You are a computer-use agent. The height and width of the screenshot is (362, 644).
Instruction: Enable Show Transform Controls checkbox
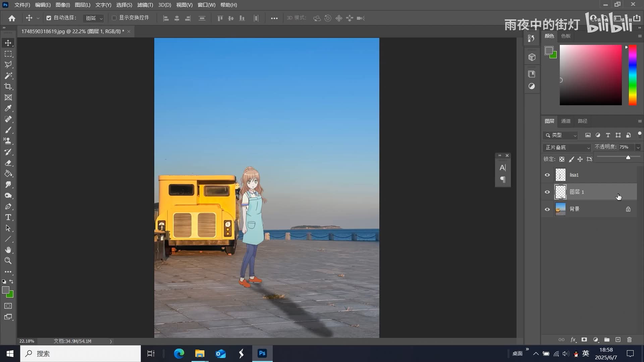click(x=114, y=18)
